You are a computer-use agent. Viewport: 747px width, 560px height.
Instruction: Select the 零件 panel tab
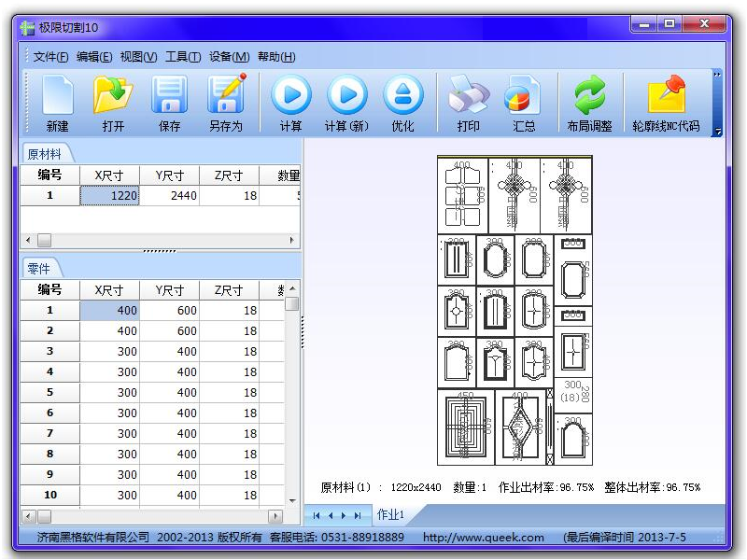[39, 269]
